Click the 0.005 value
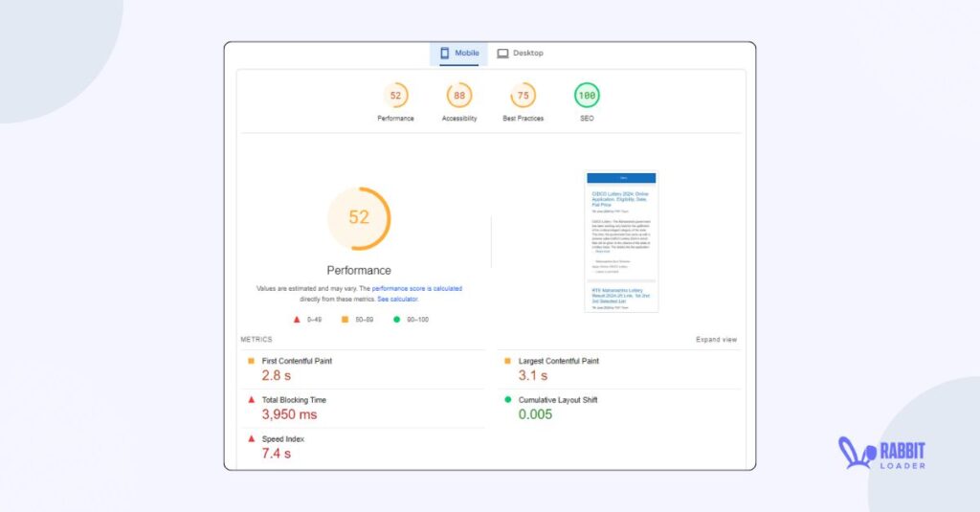 click(x=535, y=414)
